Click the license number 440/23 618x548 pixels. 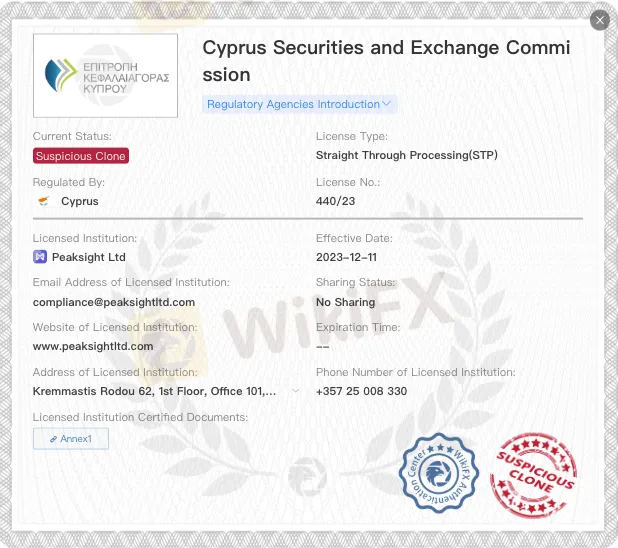tap(335, 201)
